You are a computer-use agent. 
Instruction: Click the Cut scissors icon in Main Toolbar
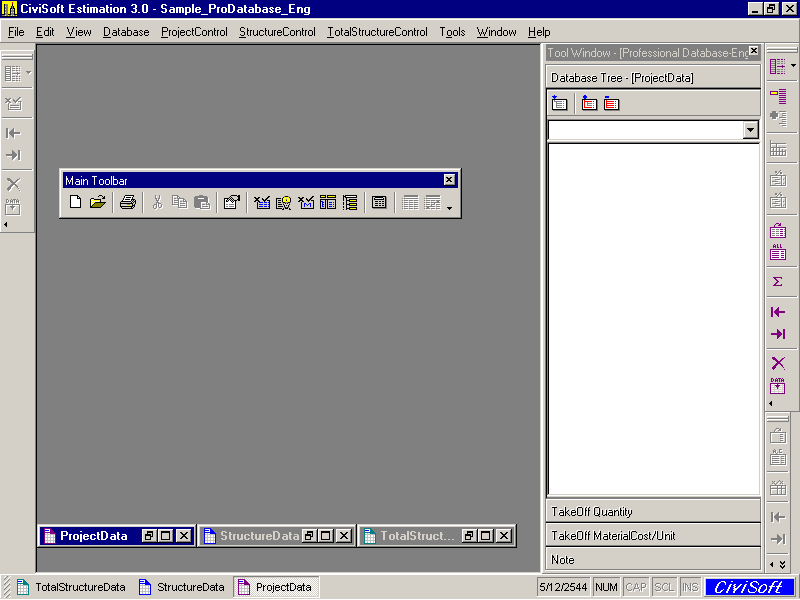[157, 202]
